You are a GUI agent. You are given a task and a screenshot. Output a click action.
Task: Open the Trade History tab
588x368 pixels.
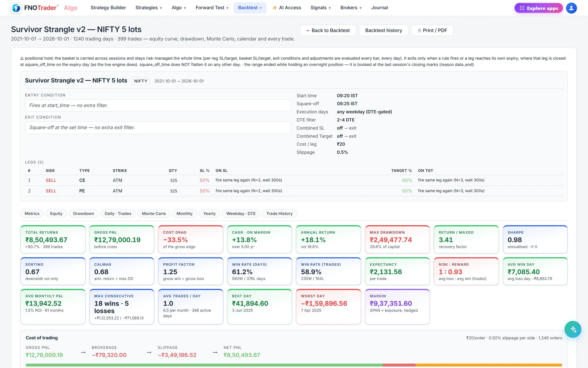279,213
